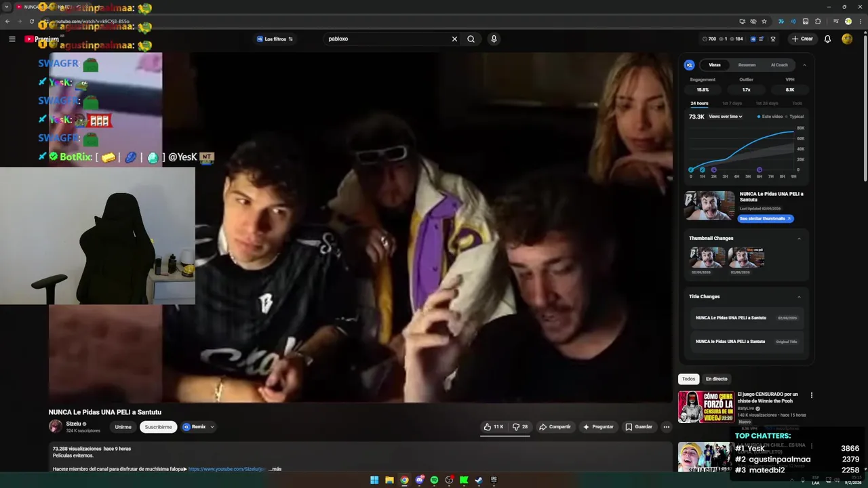Switch to the Resumen tab
This screenshot has width=868, height=488.
pos(747,65)
